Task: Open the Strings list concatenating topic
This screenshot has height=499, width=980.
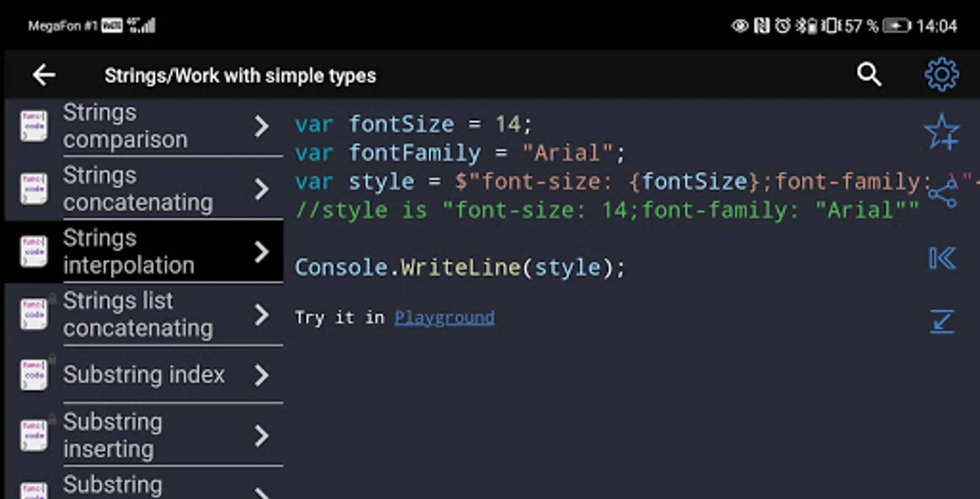Action: (x=144, y=314)
